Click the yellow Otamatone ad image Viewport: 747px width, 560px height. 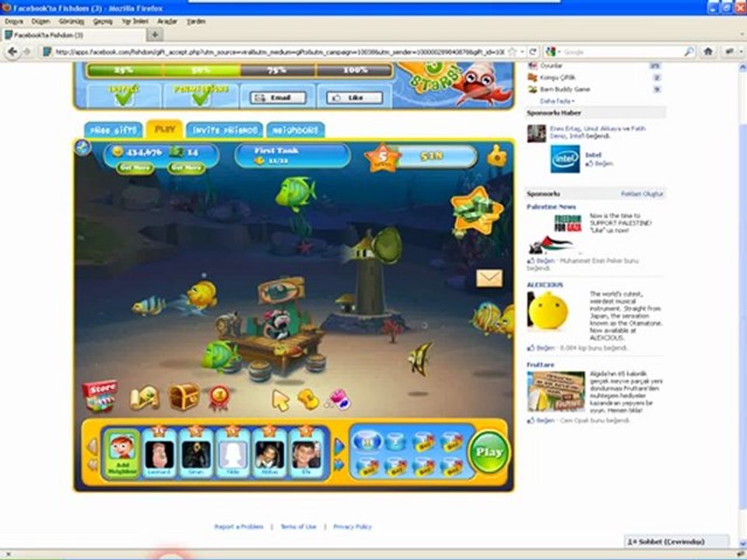[x=548, y=311]
